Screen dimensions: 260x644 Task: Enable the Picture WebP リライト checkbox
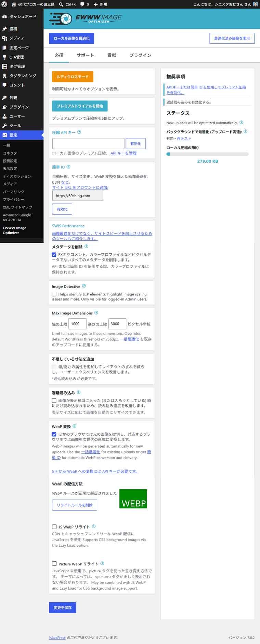tap(54, 564)
